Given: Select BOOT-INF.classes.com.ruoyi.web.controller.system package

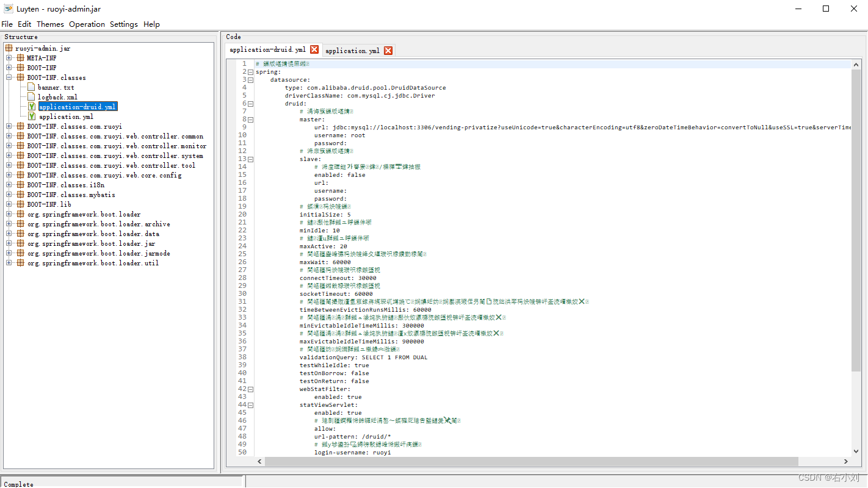Looking at the screenshot, I should pyautogui.click(x=115, y=156).
